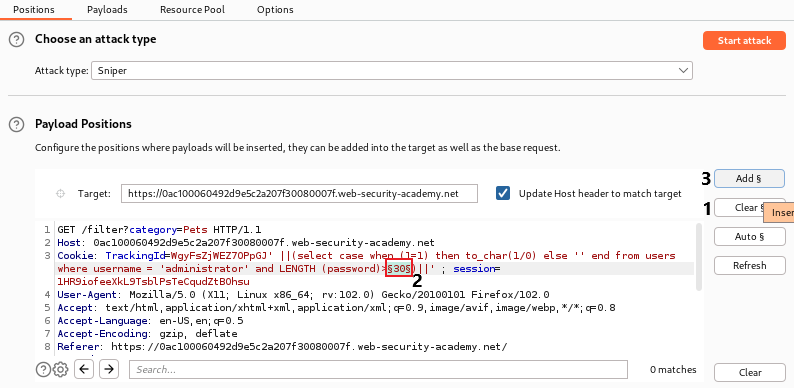The image size is (794, 388).
Task: Click the Referer header line
Action: tap(282, 347)
